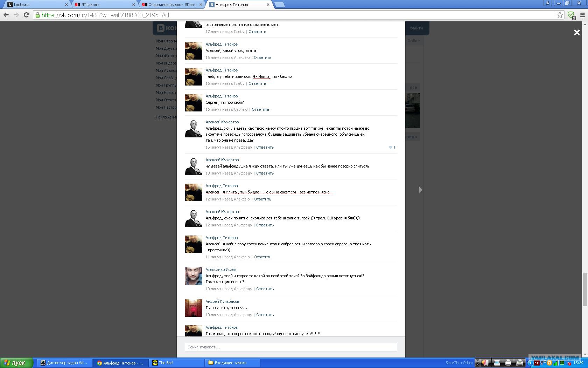Close the ЯПлакалъ tab

134,5
